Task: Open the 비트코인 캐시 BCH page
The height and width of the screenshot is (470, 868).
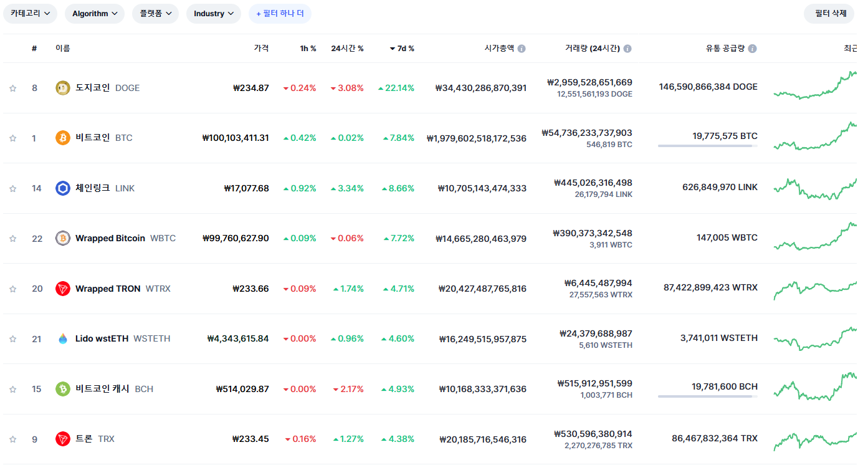Action: 114,389
